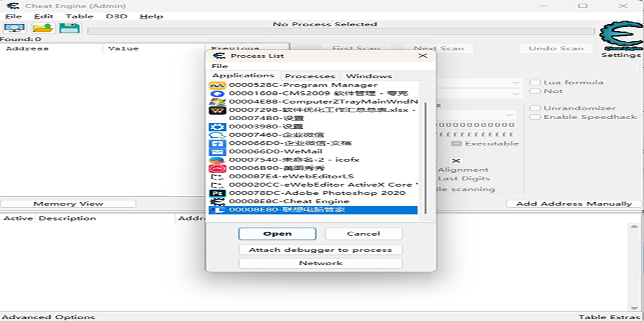Click Attach debugger to process
This screenshot has width=644, height=322.
pos(320,250)
